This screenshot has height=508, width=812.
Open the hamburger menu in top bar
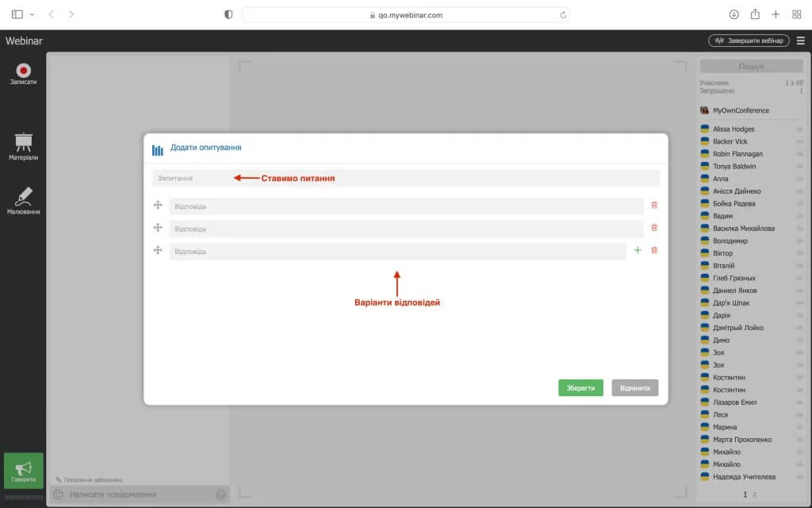(x=800, y=40)
